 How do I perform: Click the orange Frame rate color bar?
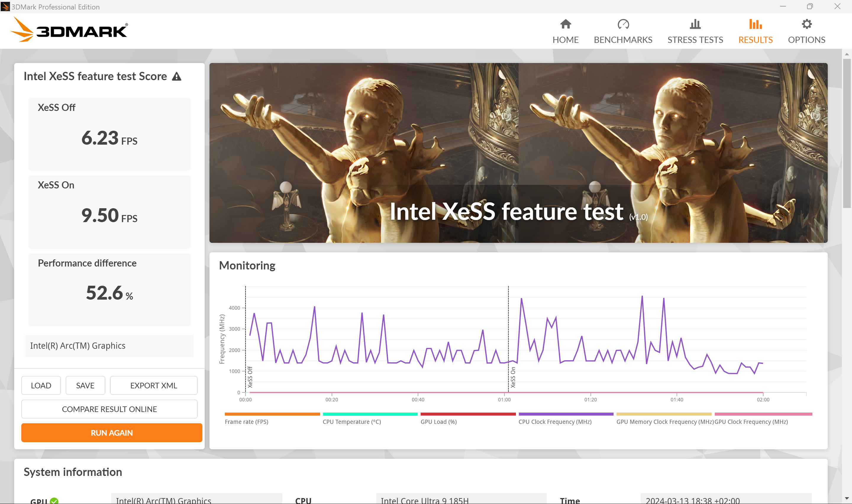[272, 414]
